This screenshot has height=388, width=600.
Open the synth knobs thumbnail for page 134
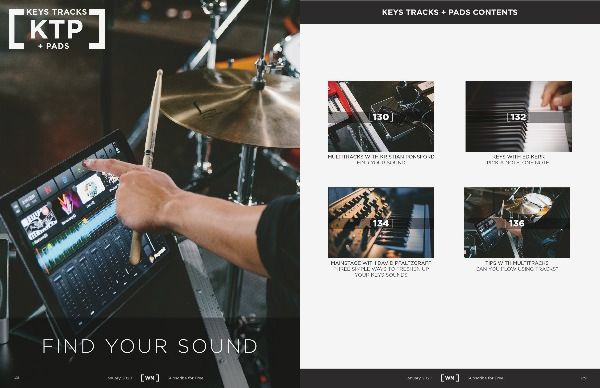[x=381, y=222]
